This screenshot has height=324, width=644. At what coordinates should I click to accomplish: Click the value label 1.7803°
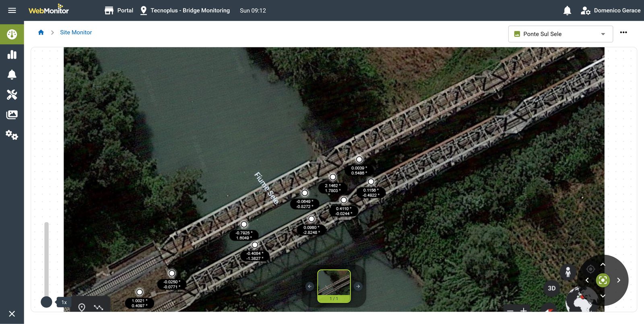click(x=333, y=191)
